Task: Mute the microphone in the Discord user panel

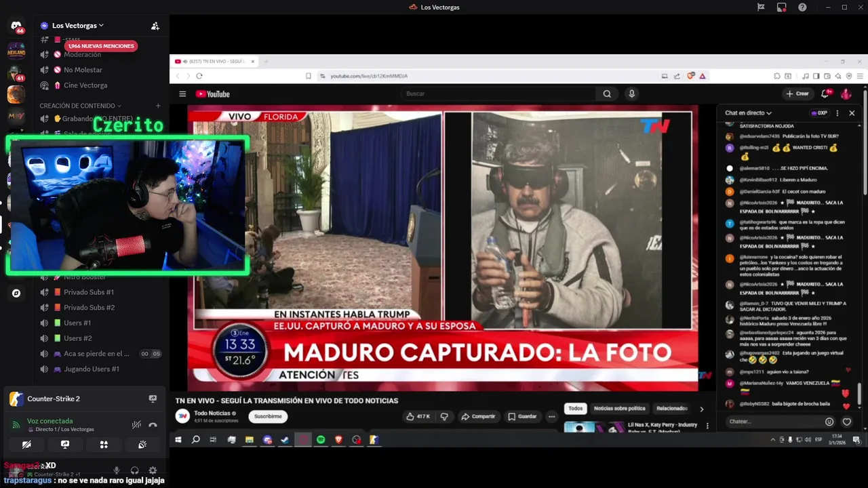Action: pos(117,470)
